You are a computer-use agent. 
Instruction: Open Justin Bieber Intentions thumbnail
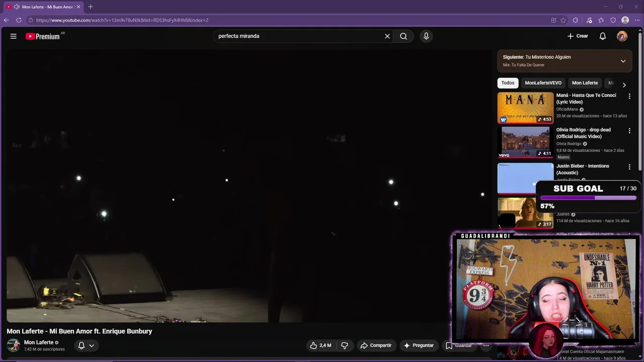point(525,178)
